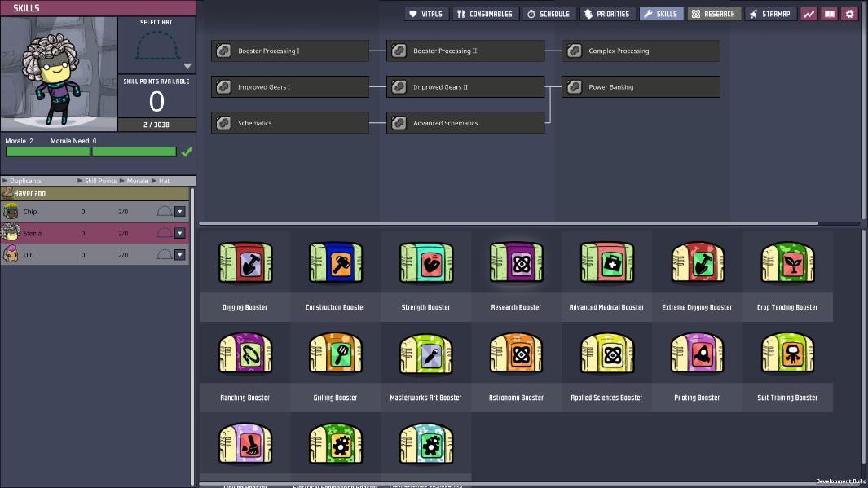Select the Chip duplicant row

click(95, 211)
